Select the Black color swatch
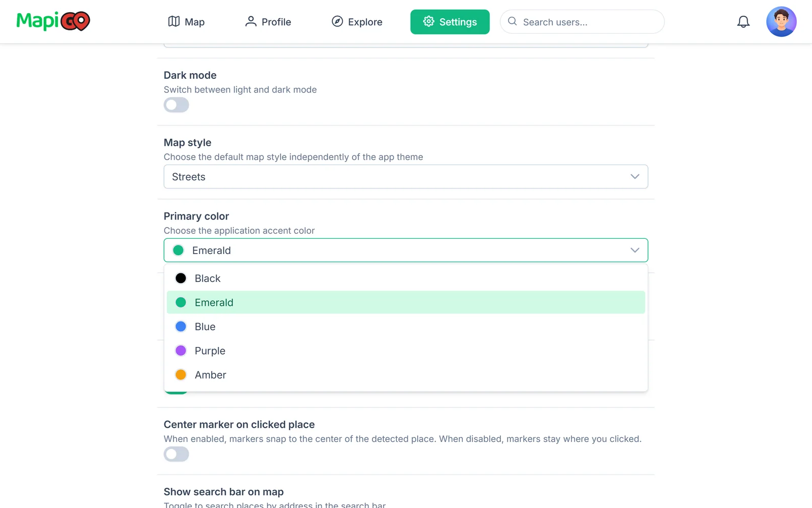The image size is (812, 508). [x=181, y=278]
